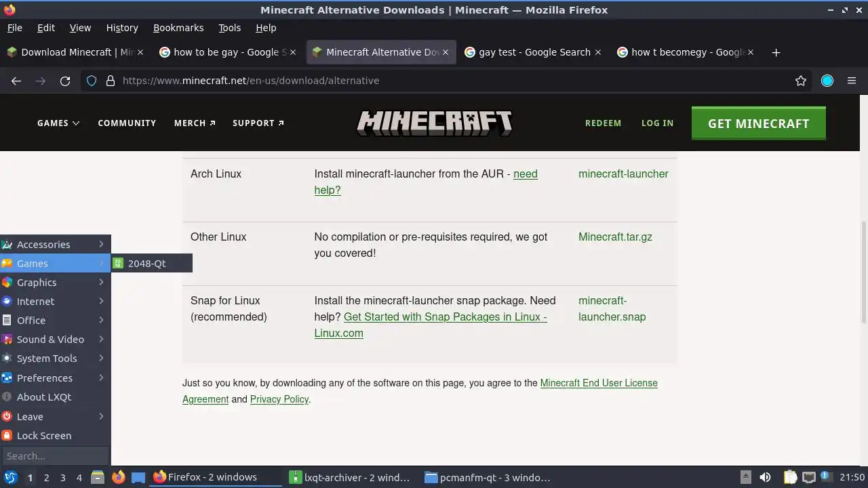This screenshot has height=488, width=868.
Task: Close the 'Minecraft Alternative Downloads' tab
Action: [446, 52]
